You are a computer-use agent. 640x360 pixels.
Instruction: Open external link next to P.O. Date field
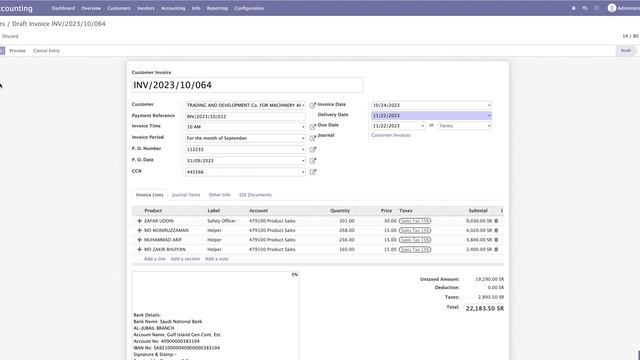313,161
